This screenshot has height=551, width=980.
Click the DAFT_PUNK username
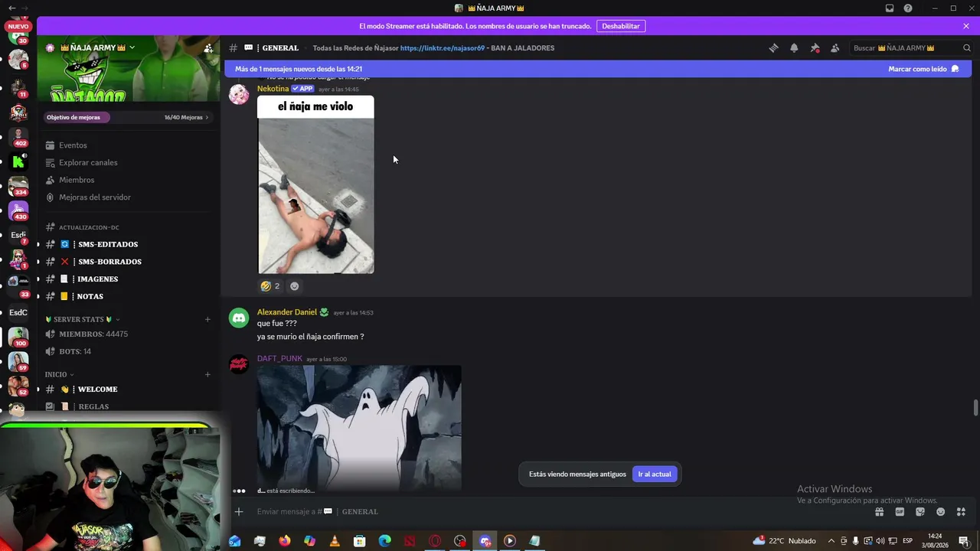click(x=279, y=358)
